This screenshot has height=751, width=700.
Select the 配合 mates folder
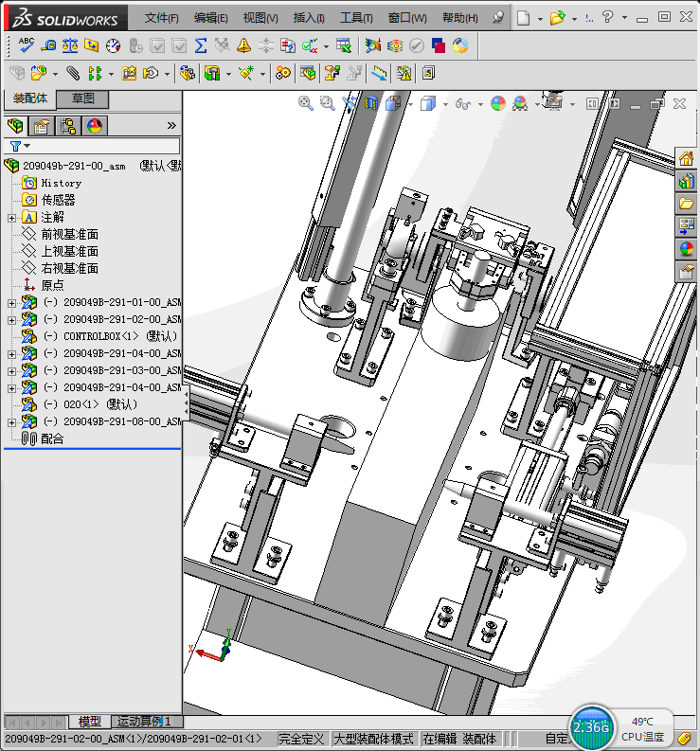pos(52,438)
